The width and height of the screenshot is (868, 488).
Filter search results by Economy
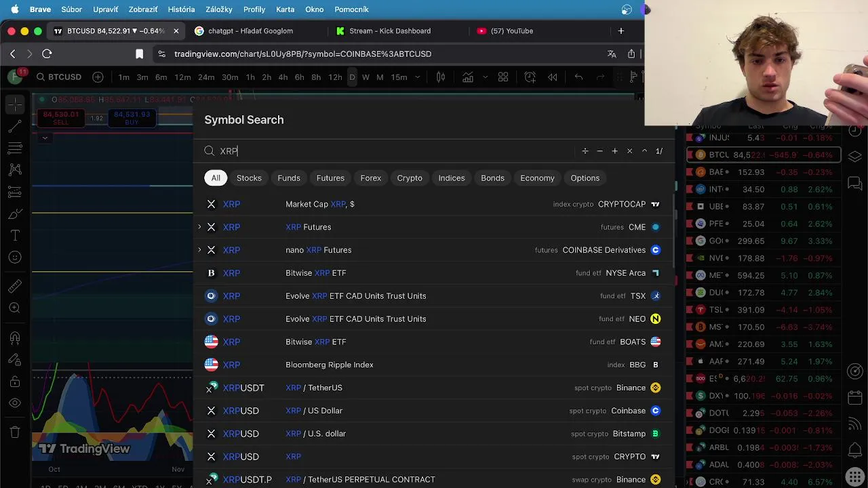pos(537,178)
